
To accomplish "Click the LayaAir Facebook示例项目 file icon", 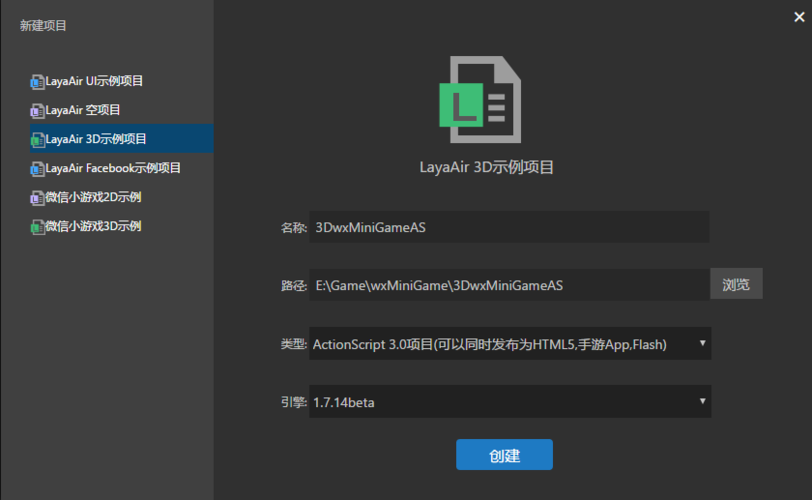I will (37, 169).
